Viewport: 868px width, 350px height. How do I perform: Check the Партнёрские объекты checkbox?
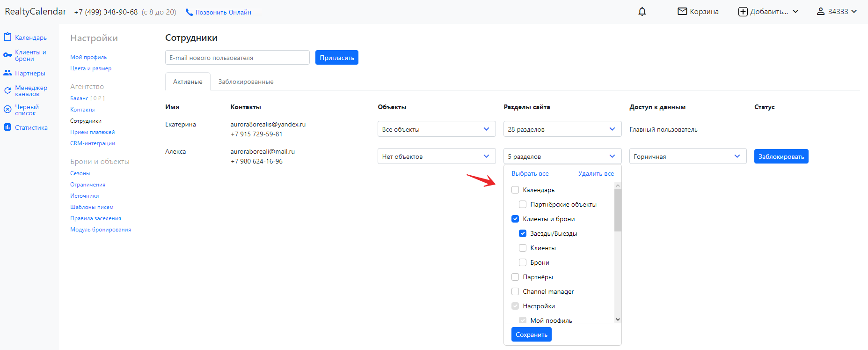pos(523,204)
